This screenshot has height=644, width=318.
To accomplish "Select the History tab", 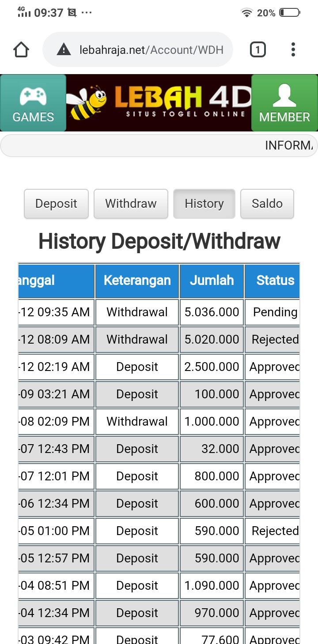I will point(204,204).
